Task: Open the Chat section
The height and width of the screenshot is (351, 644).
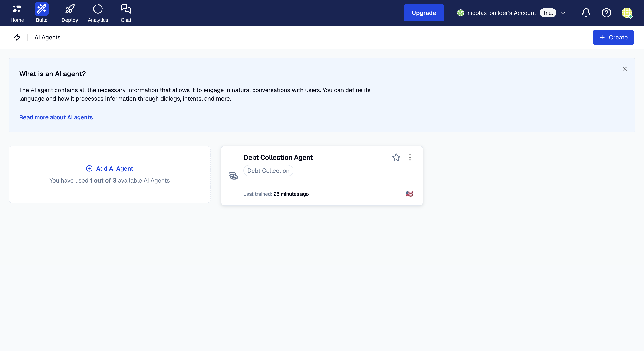Action: (126, 13)
